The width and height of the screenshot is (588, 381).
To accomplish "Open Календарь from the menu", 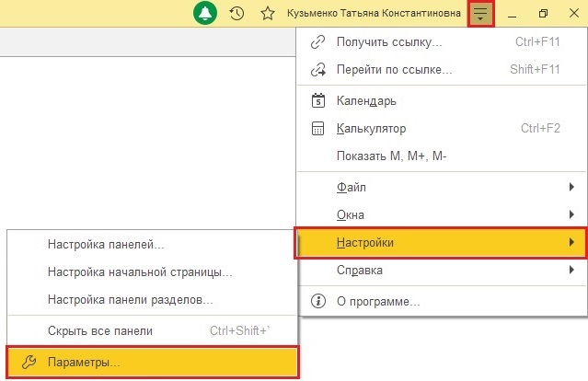I will 442,100.
